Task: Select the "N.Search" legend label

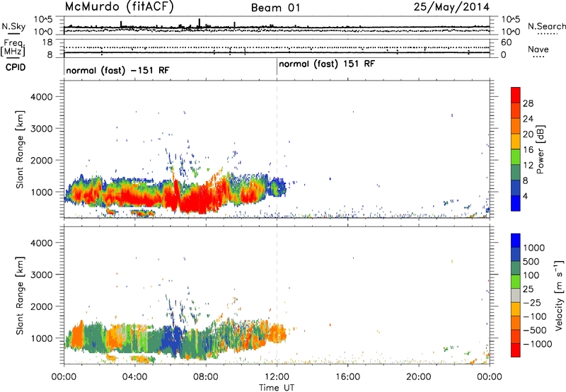Action: (x=546, y=26)
